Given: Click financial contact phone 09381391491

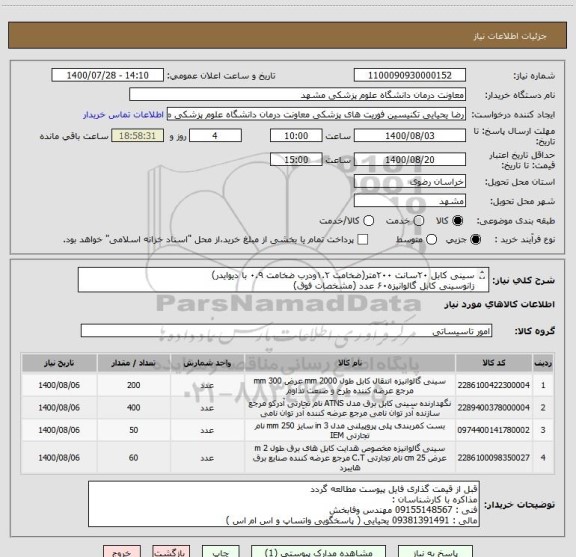Looking at the screenshot, I should click(421, 521).
